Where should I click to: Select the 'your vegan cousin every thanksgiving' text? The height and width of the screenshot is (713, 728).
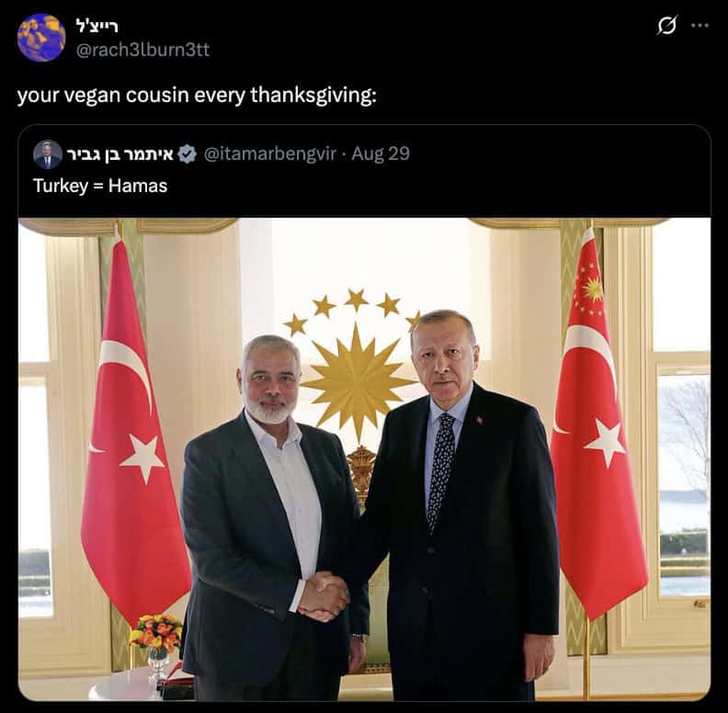pyautogui.click(x=197, y=96)
